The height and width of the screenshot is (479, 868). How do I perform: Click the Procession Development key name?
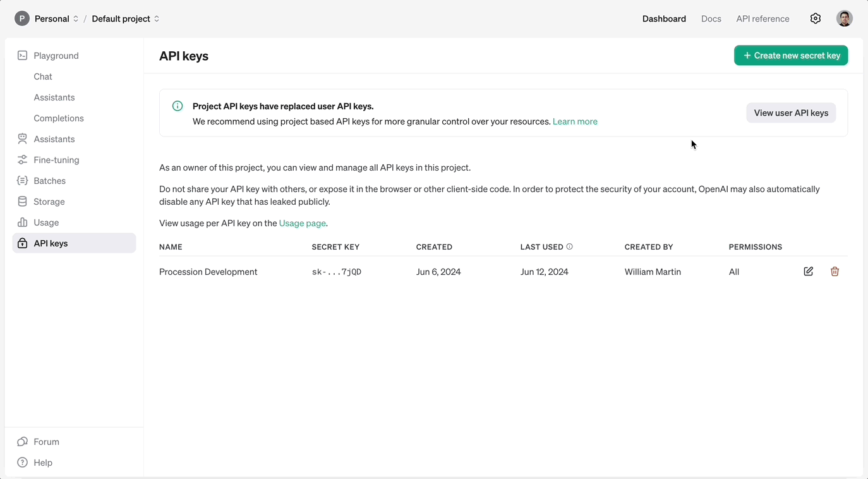tap(208, 272)
